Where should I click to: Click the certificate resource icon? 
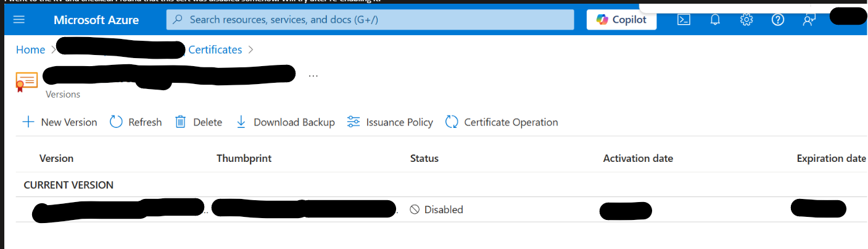click(27, 82)
